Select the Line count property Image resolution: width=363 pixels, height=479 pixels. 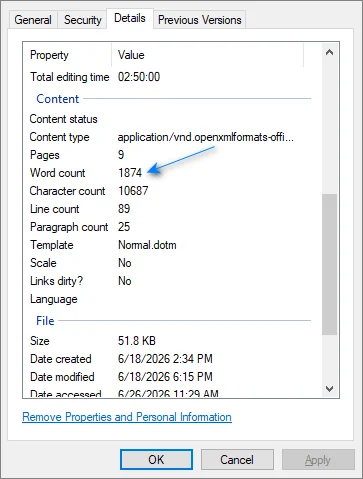click(x=55, y=209)
